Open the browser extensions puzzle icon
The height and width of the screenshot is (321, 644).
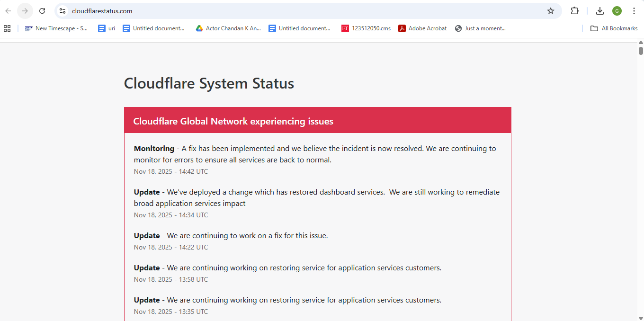pos(574,10)
